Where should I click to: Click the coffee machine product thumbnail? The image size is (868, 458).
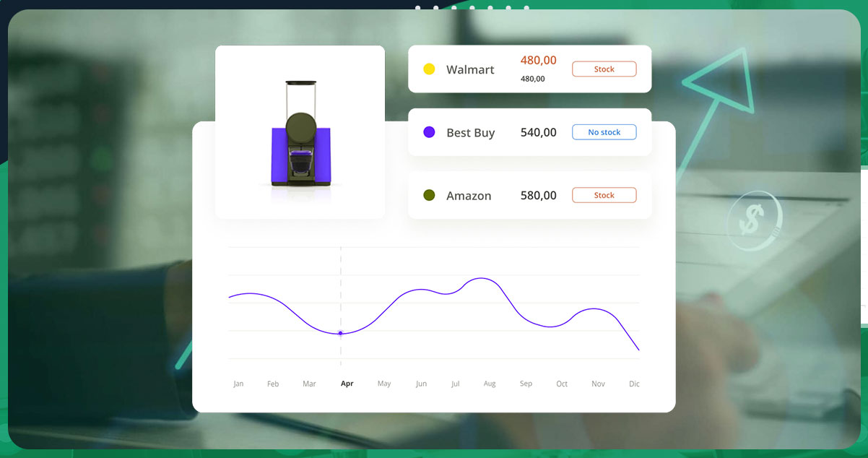point(300,133)
